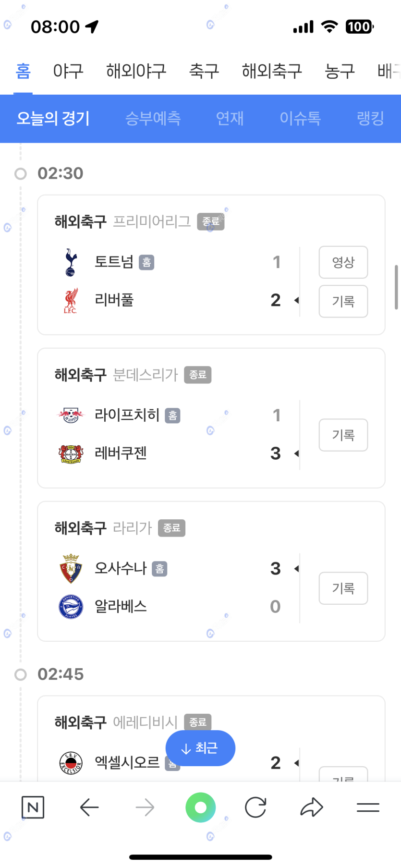The height and width of the screenshot is (868, 401).
Task: Tap the Naver N home icon
Action: (33, 807)
